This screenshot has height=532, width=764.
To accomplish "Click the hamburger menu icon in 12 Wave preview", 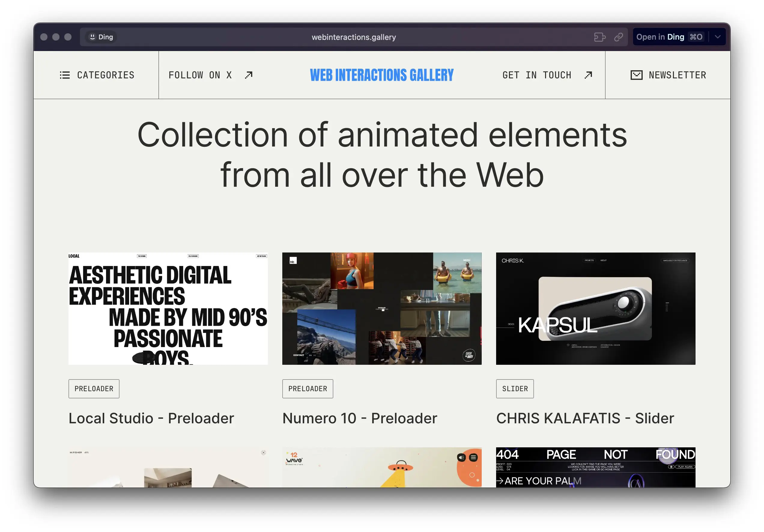I will click(473, 458).
